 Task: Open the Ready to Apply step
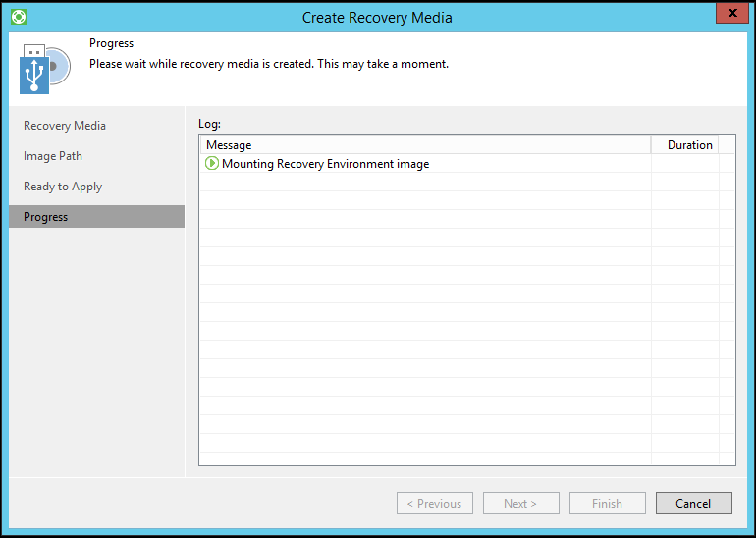pos(63,187)
